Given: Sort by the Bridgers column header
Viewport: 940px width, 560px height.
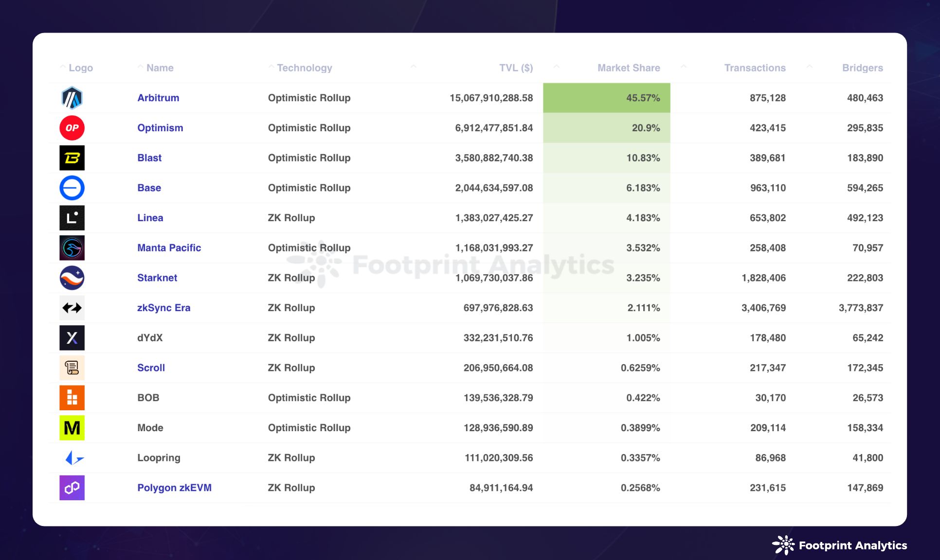Looking at the screenshot, I should [x=862, y=68].
